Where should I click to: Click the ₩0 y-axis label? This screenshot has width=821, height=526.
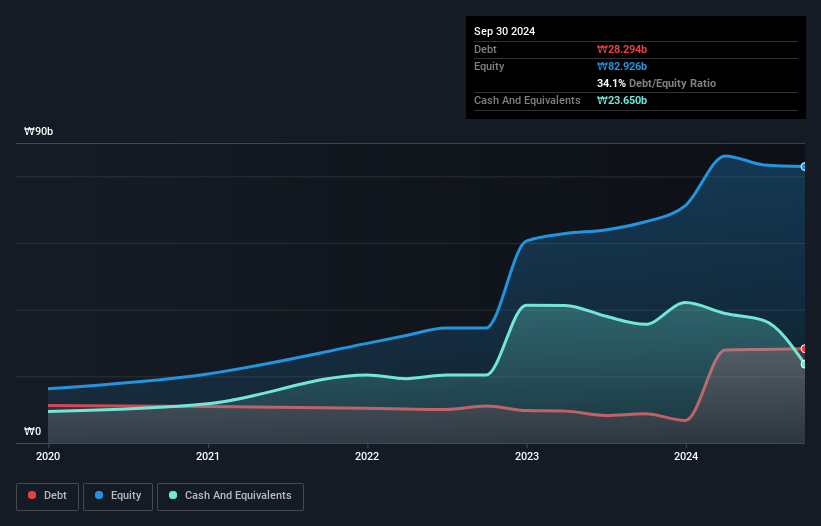point(32,431)
